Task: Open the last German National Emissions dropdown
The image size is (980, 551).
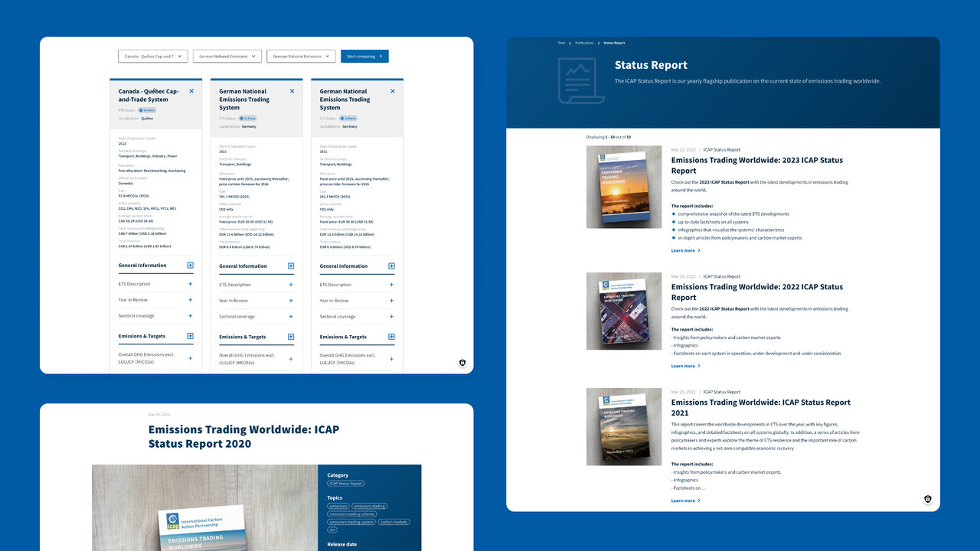Action: (x=301, y=56)
